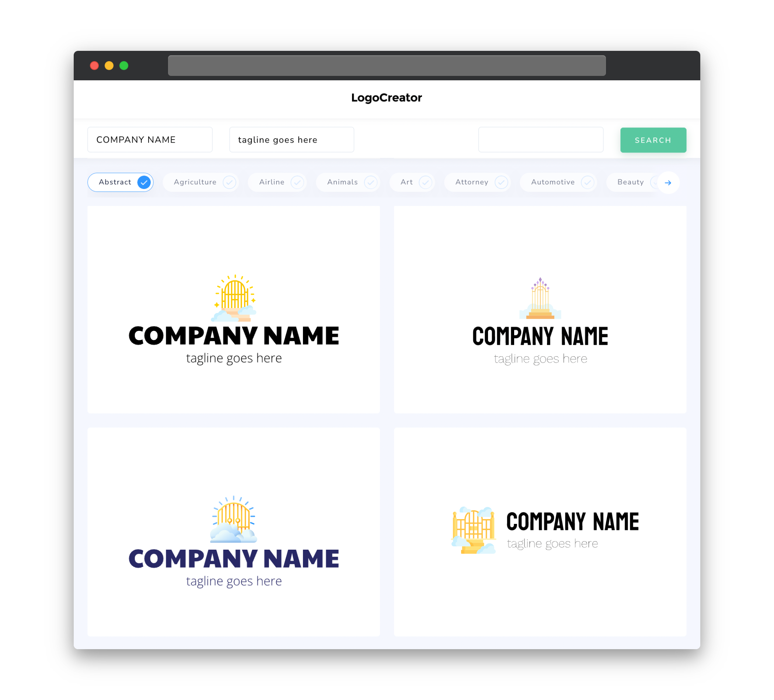Click the Abstract category filter icon

click(144, 182)
